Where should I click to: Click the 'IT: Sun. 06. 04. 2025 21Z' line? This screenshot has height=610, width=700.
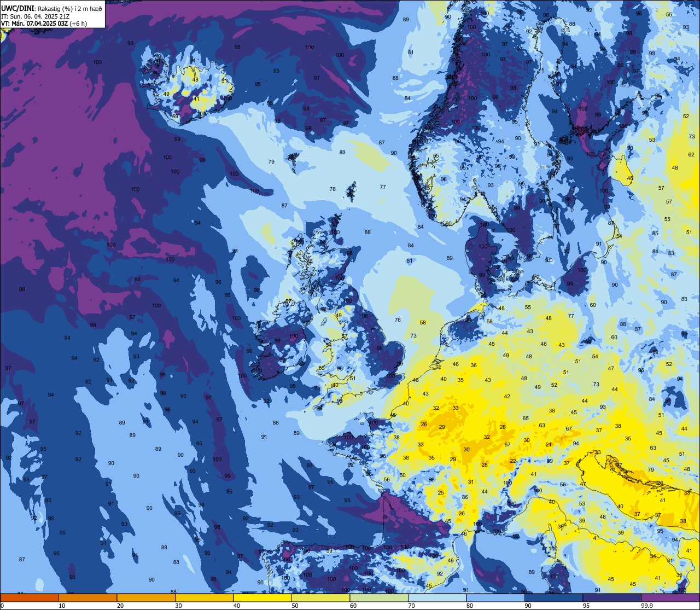[x=36, y=16]
